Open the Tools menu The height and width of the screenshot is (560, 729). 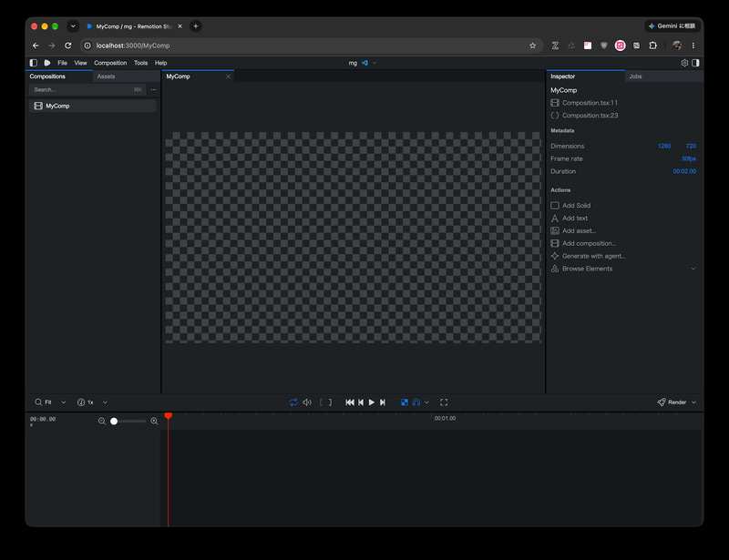click(140, 63)
